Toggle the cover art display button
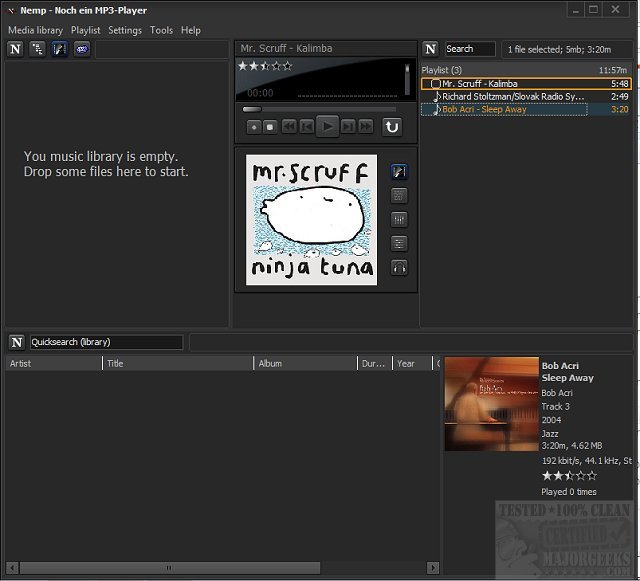Viewport: 640px width, 581px height. pyautogui.click(x=400, y=171)
